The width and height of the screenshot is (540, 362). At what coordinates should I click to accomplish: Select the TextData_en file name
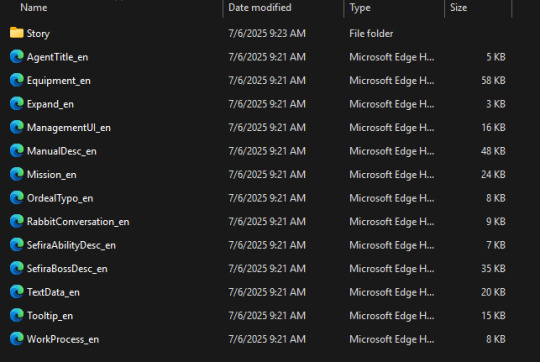click(x=53, y=292)
